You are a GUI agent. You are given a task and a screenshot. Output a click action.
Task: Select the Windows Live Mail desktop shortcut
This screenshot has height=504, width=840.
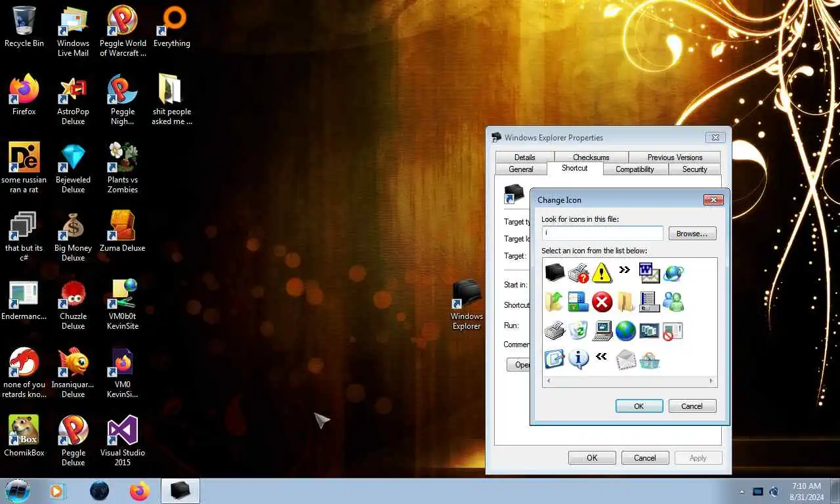pos(73,31)
